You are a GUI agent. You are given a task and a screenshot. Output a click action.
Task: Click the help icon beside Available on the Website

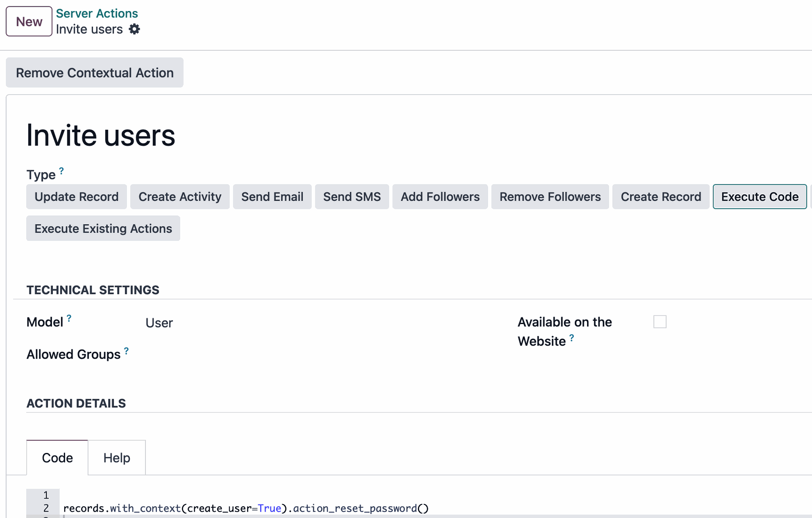571,338
